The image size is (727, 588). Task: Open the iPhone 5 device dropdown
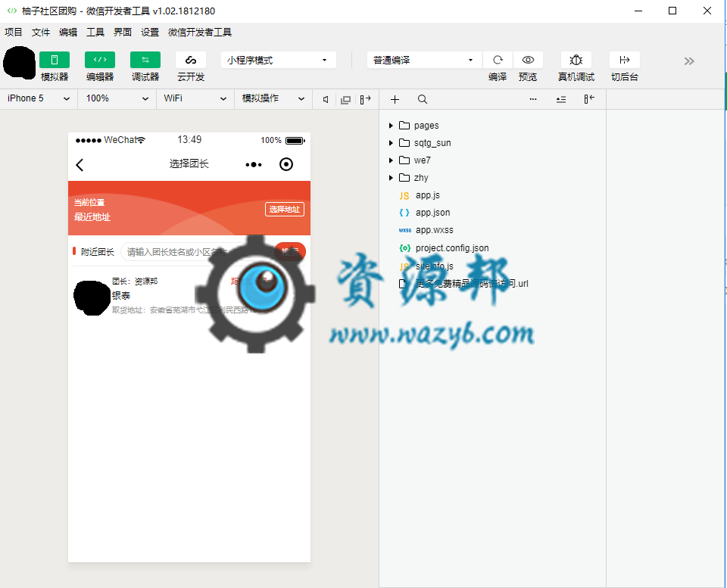(x=39, y=98)
